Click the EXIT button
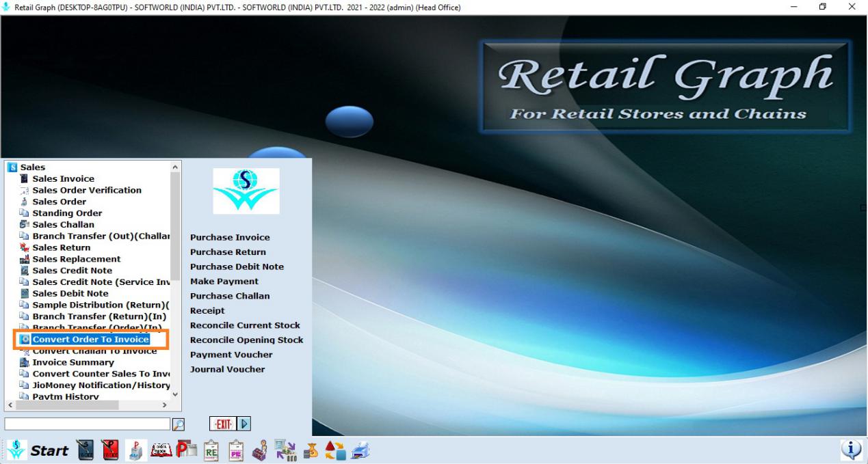Image resolution: width=868 pixels, height=464 pixels. (x=223, y=424)
